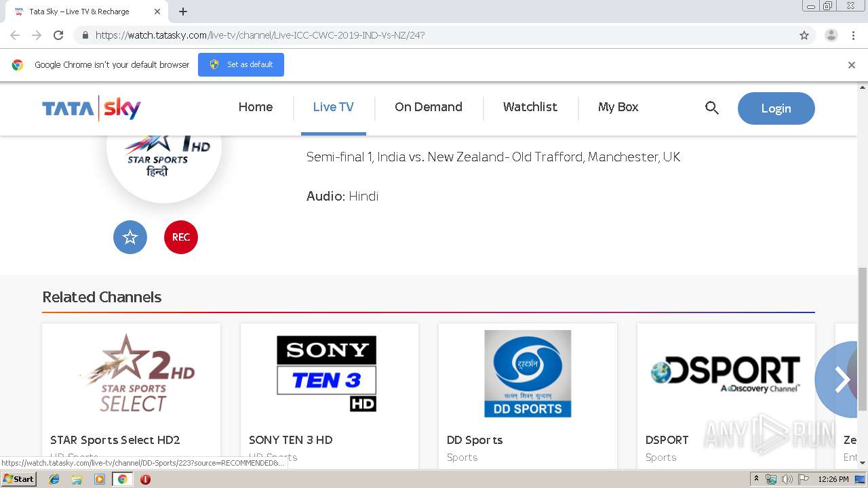This screenshot has width=868, height=488.
Task: Open the search magnifier icon
Action: point(711,108)
